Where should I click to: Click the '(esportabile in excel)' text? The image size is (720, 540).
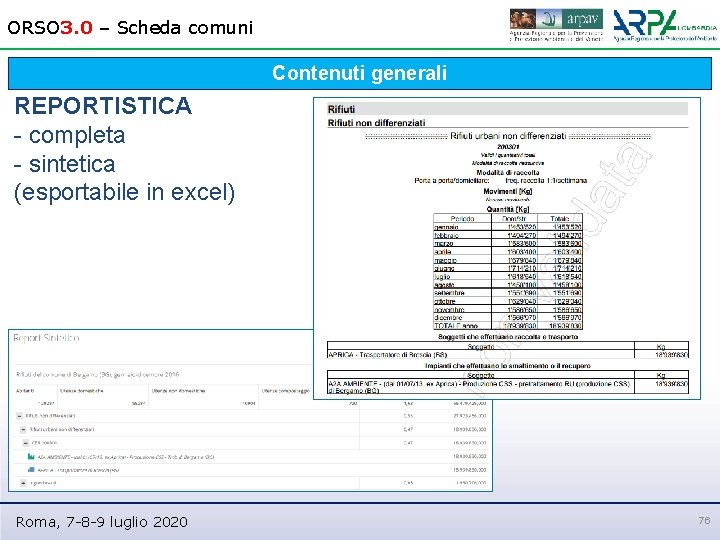click(124, 192)
